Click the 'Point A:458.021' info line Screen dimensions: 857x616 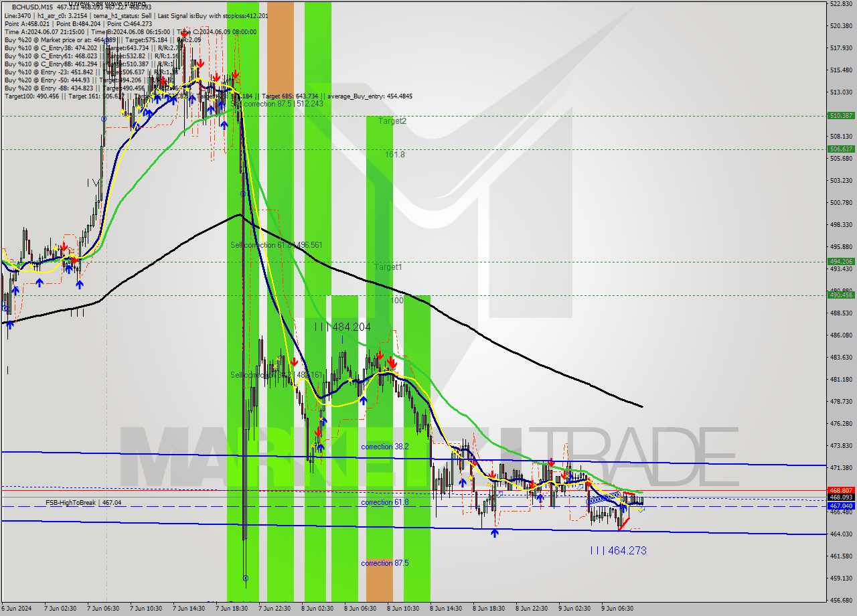pos(78,24)
